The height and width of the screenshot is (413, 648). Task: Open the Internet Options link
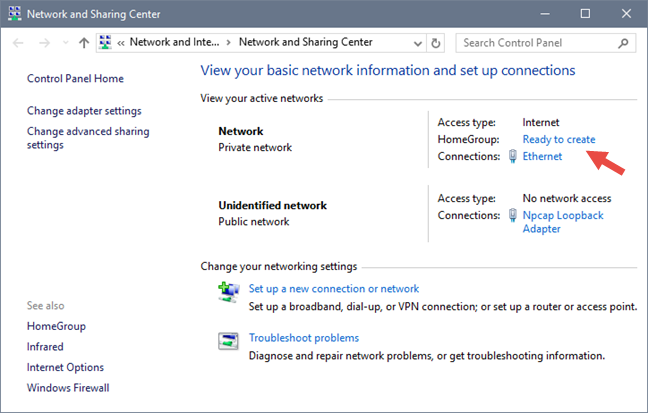click(65, 367)
